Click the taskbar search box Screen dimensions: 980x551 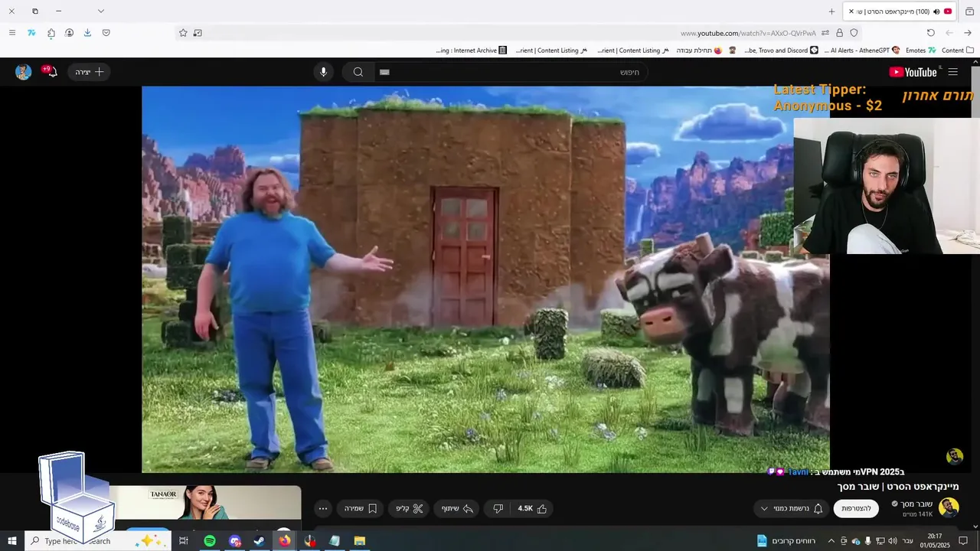100,541
